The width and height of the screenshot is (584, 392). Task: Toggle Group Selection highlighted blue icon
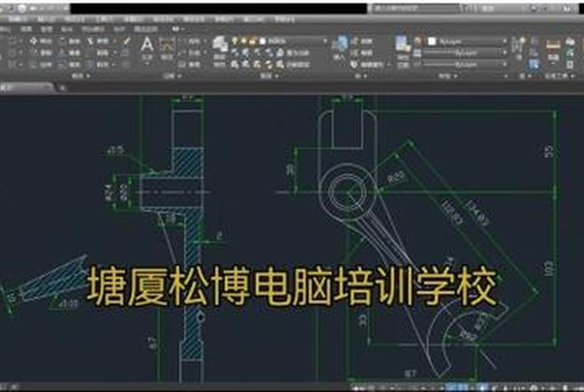tap(534, 64)
